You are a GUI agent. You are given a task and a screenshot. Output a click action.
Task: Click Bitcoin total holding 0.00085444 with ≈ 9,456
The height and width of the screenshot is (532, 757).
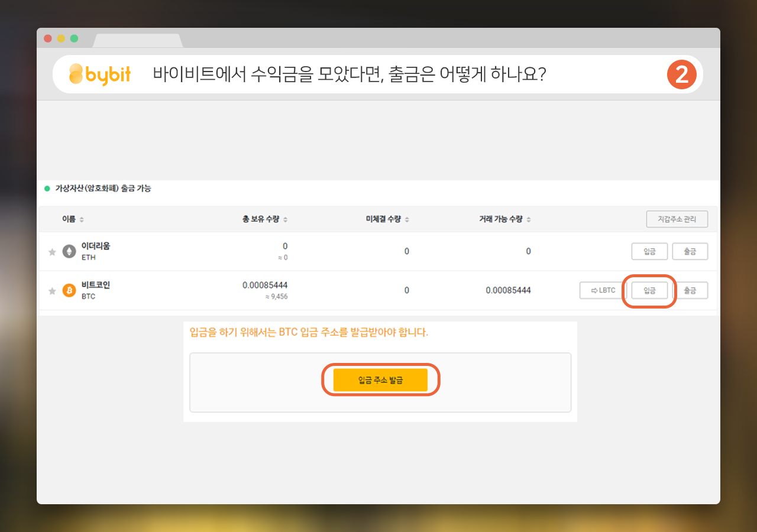point(265,290)
